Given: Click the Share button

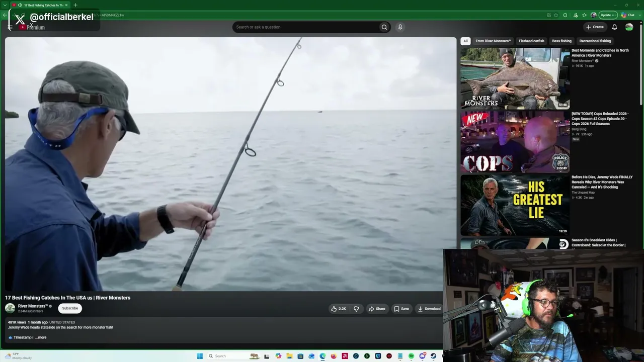Looking at the screenshot, I should point(376,309).
